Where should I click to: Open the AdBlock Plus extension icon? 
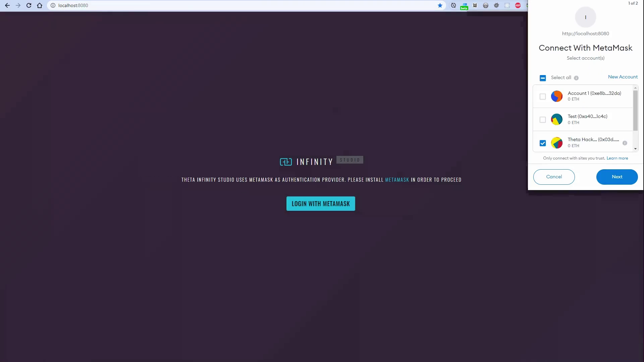click(x=518, y=5)
